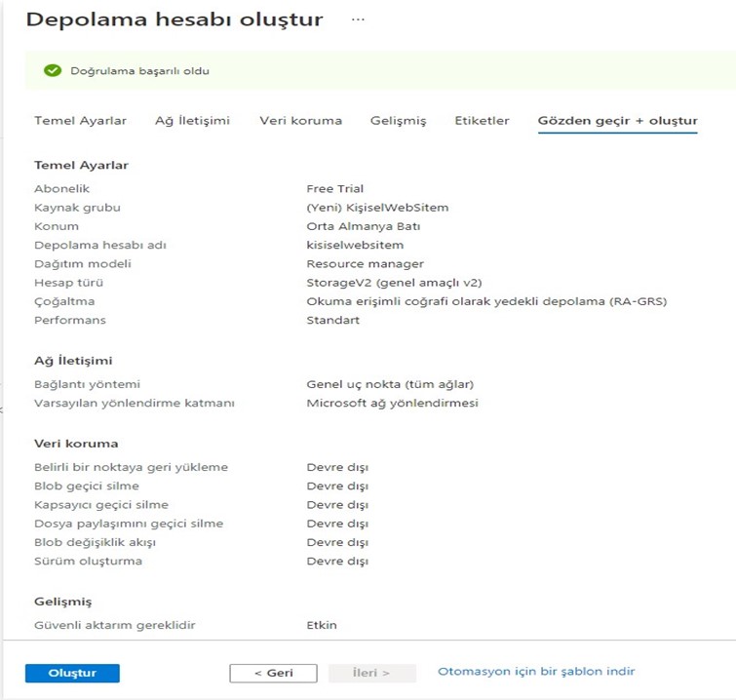Screen dimensions: 736x700
Task: Click the Depolama hesabı oluştur page title
Action: pyautogui.click(x=174, y=19)
